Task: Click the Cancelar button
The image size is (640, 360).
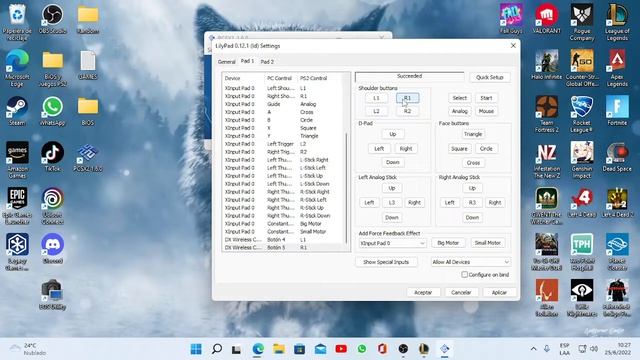Action: pyautogui.click(x=461, y=293)
